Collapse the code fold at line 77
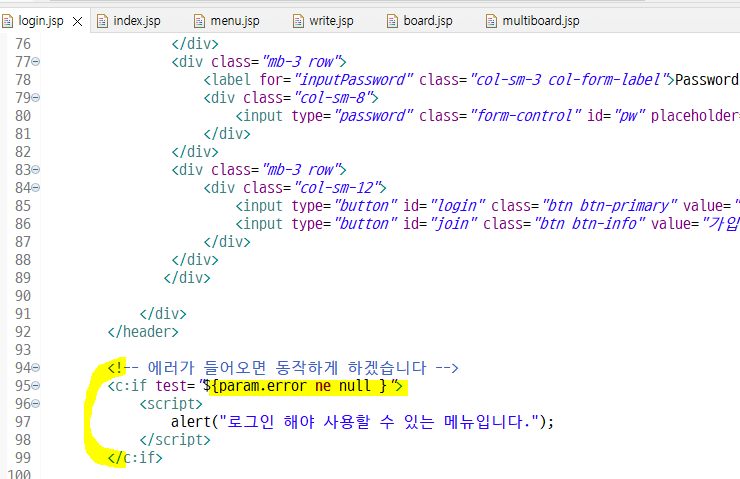The width and height of the screenshot is (740, 479). [x=36, y=62]
